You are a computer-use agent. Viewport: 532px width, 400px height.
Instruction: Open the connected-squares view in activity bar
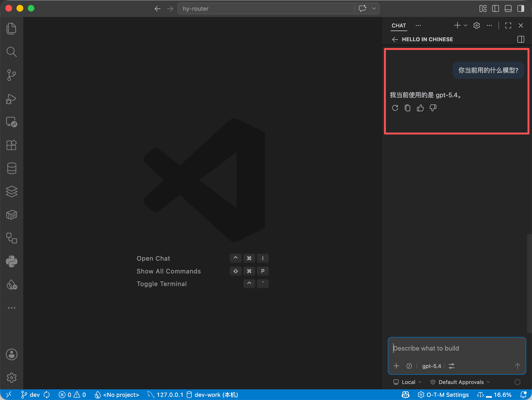pyautogui.click(x=11, y=238)
